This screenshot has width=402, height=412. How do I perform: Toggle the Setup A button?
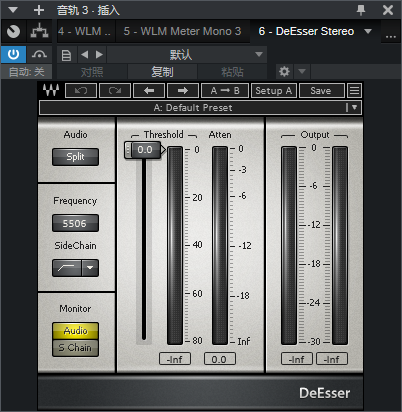point(274,90)
